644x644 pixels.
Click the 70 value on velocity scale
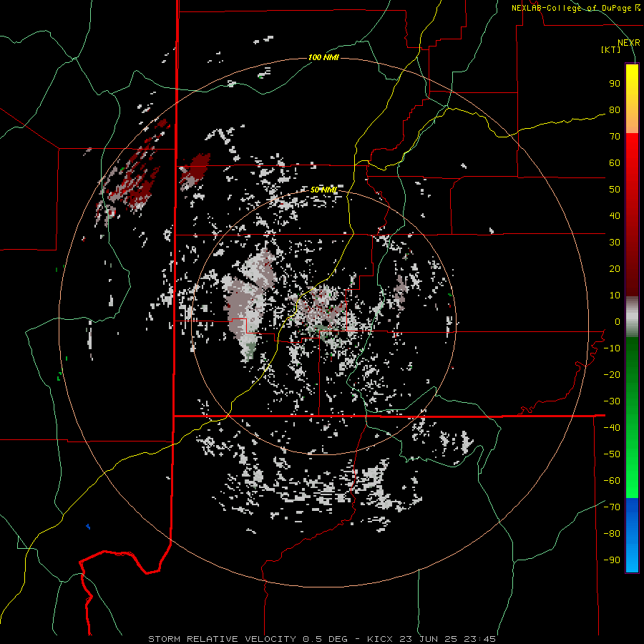615,137
